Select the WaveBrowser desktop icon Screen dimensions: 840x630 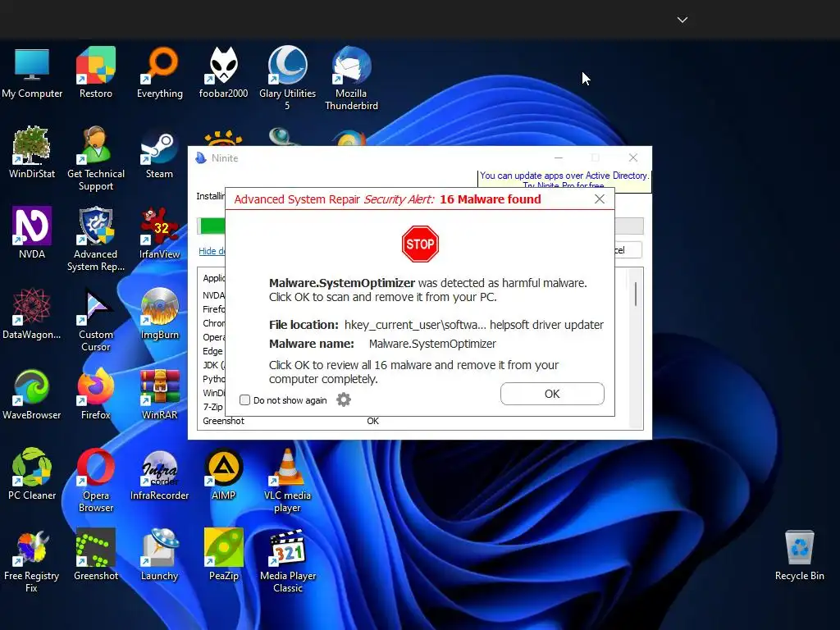click(x=32, y=395)
